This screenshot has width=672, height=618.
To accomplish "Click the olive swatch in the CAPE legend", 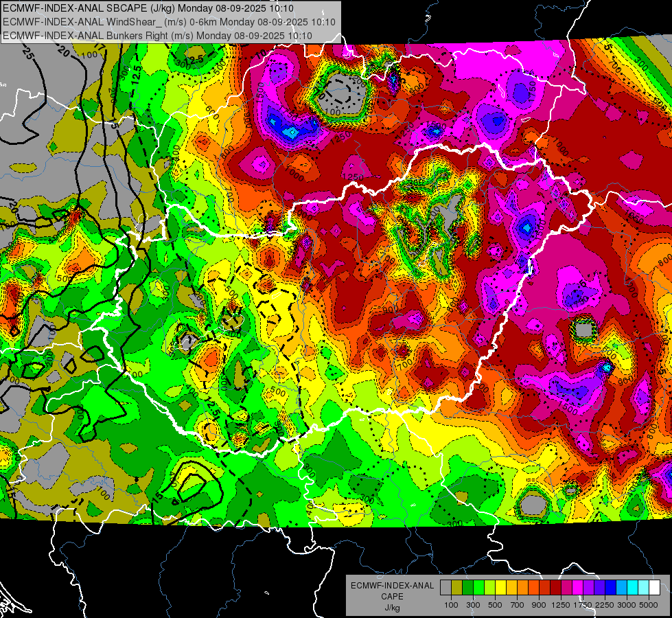I will pyautogui.click(x=457, y=587).
